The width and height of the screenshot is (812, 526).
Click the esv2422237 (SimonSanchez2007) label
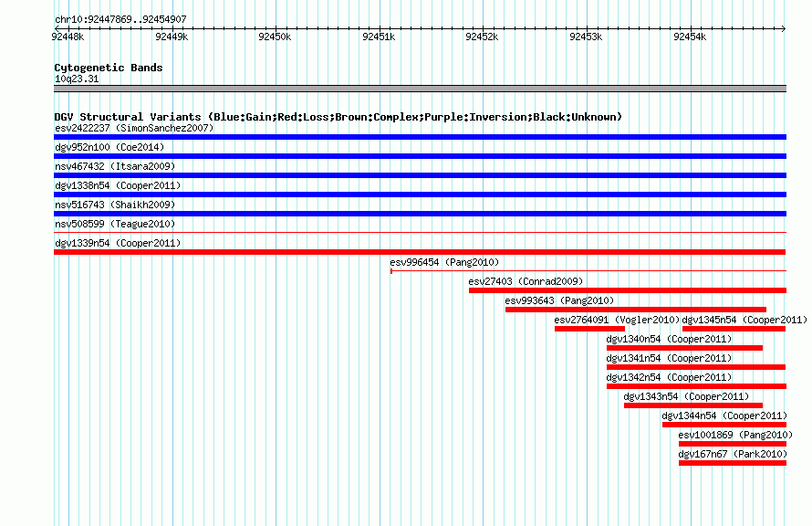pos(134,128)
